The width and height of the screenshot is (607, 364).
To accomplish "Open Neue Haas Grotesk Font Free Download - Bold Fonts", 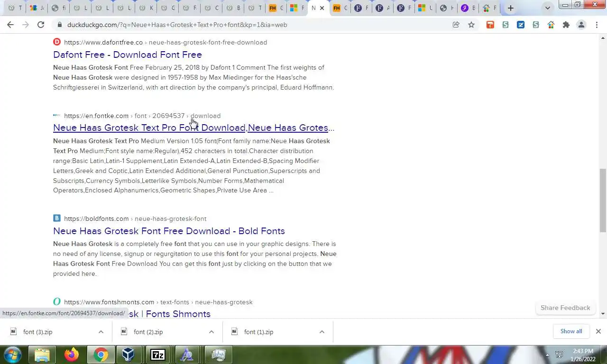I will (x=169, y=231).
